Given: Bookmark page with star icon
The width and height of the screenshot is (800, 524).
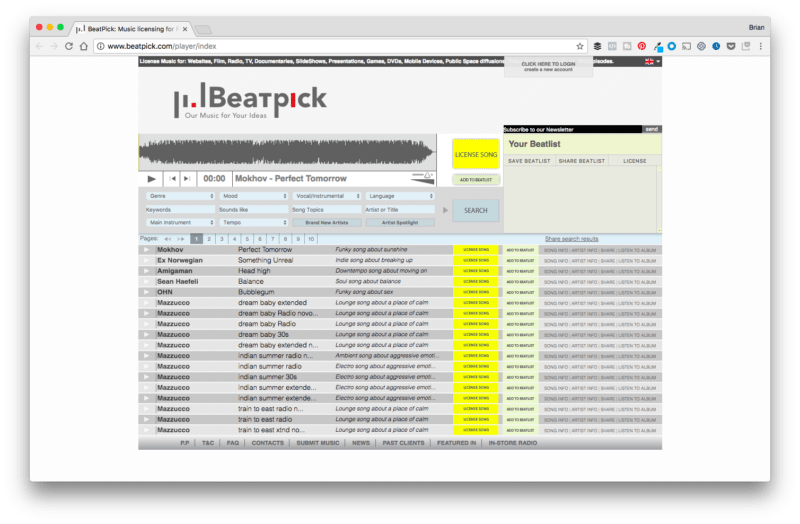Looking at the screenshot, I should click(x=580, y=46).
